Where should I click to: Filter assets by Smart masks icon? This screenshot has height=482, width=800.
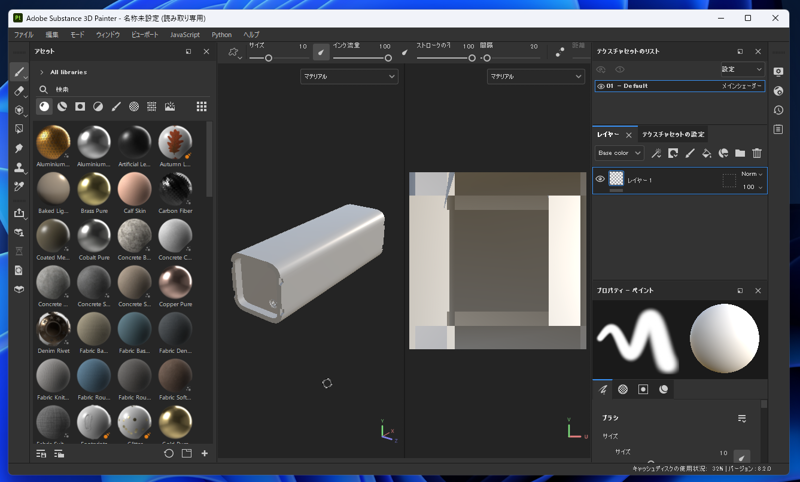click(80, 106)
